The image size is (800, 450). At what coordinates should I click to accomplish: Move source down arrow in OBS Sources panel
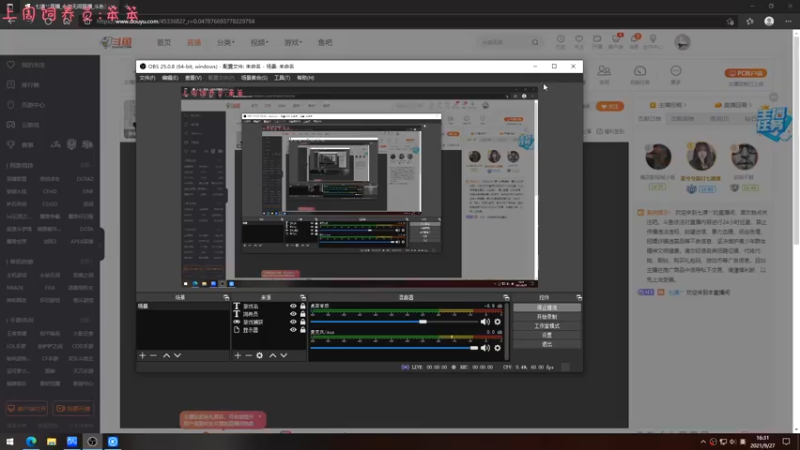[x=284, y=355]
